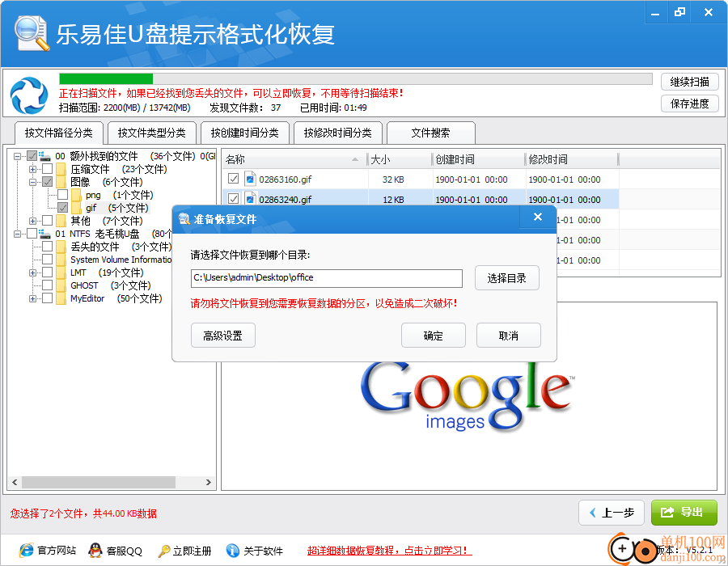Click the MyEditor folder icon

61,298
